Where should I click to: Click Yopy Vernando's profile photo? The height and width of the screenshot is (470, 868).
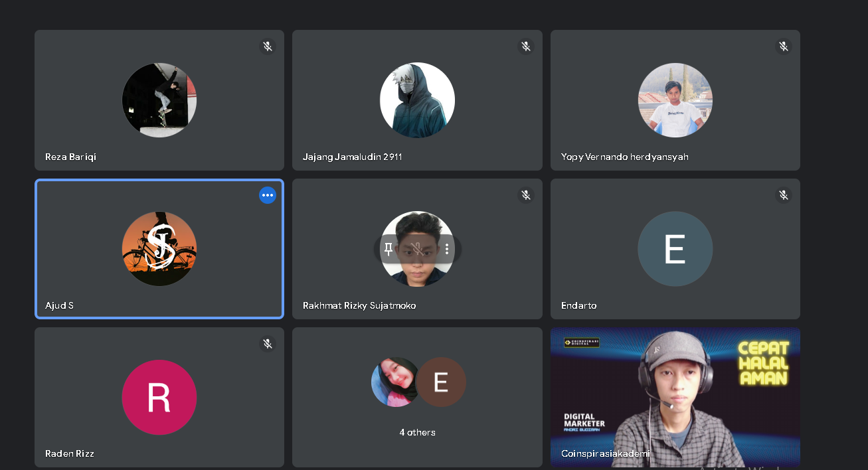pos(675,100)
